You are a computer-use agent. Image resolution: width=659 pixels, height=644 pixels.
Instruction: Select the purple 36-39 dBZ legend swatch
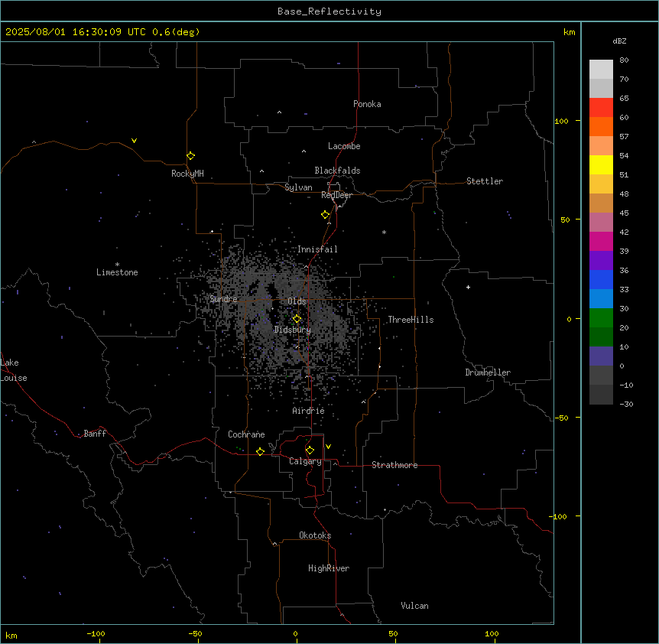point(601,261)
